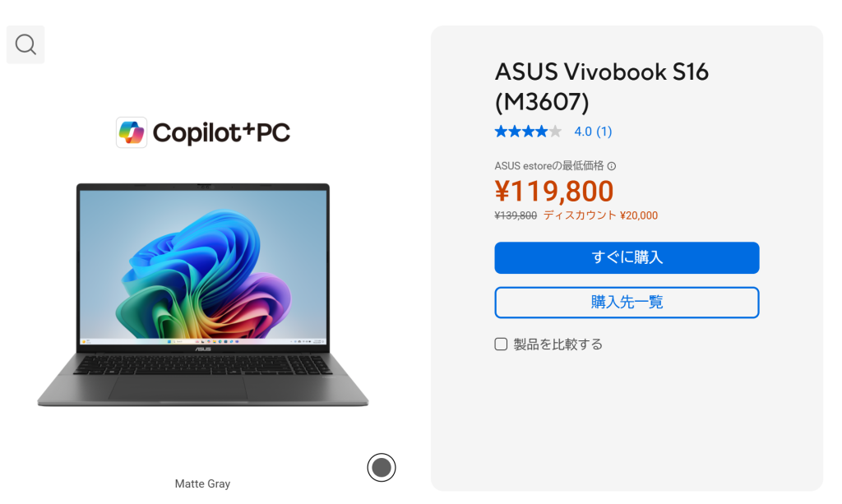Click the struck-through ¥139,800 original price
Image resolution: width=842 pixels, height=504 pixels.
[x=516, y=215]
